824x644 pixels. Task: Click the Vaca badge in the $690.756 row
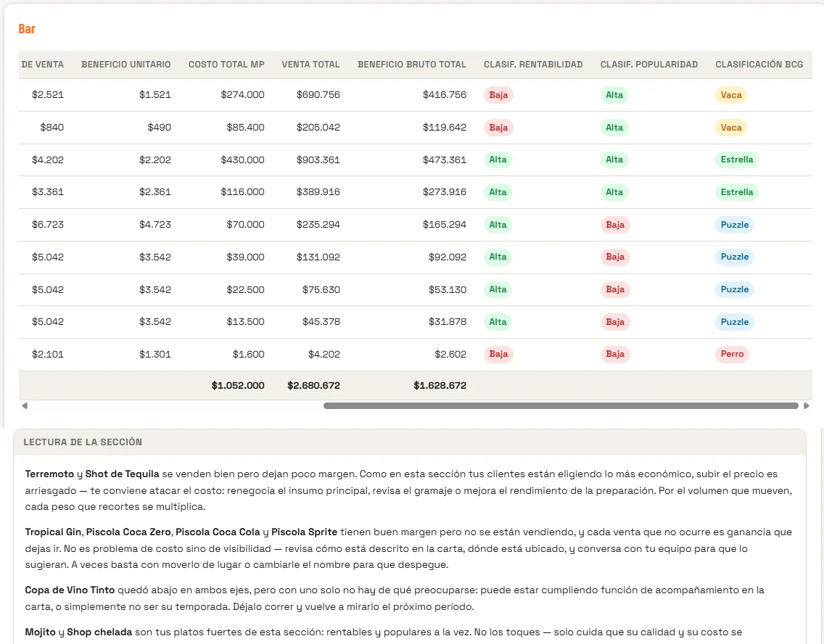click(731, 95)
